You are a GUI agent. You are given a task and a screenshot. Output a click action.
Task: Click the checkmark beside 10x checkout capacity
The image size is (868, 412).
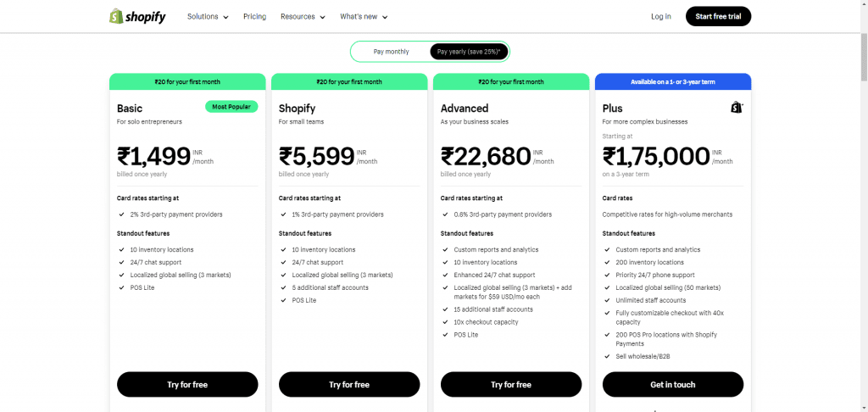pyautogui.click(x=445, y=322)
